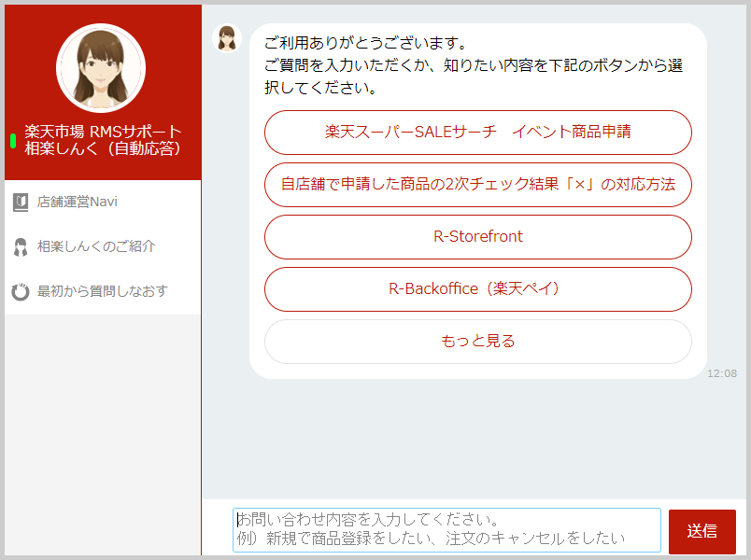Click the 店舗運営Navi book icon
The height and width of the screenshot is (560, 751).
click(x=21, y=203)
